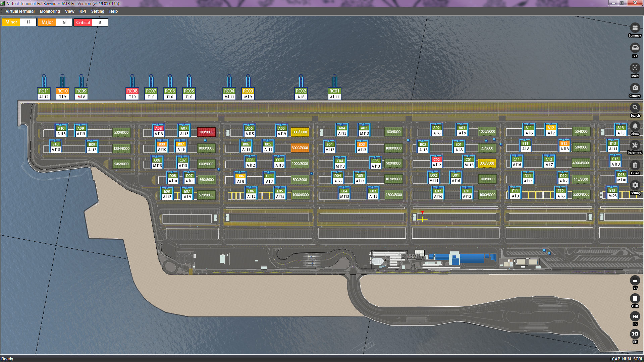
Task: Toggle the OTR truck display
Action: [x=635, y=298]
